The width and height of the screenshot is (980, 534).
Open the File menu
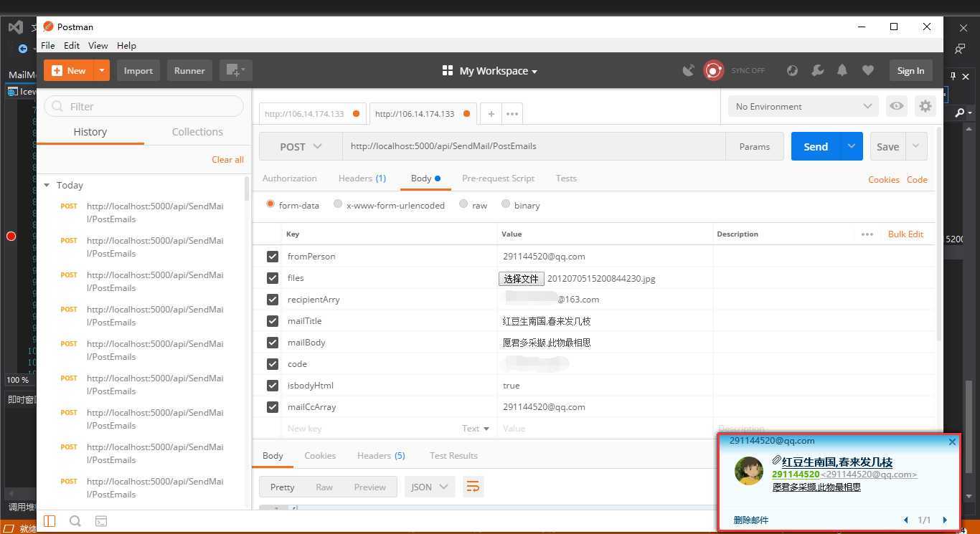click(48, 45)
